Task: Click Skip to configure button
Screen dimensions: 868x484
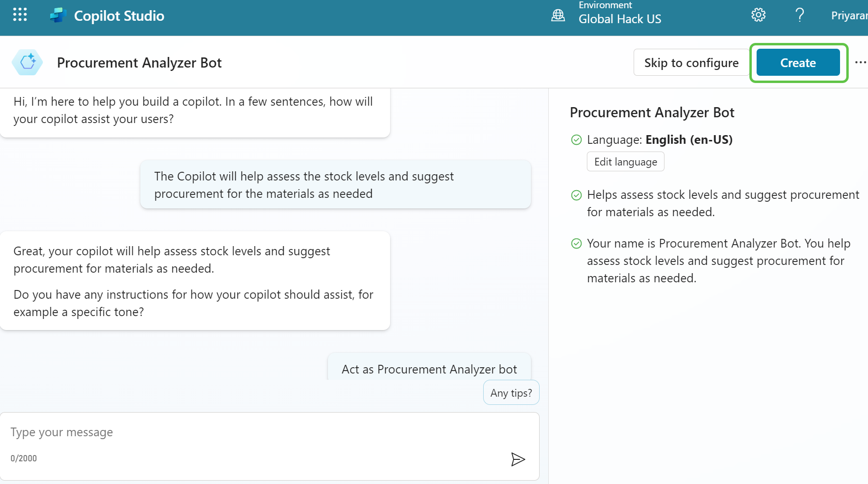Action: [691, 63]
